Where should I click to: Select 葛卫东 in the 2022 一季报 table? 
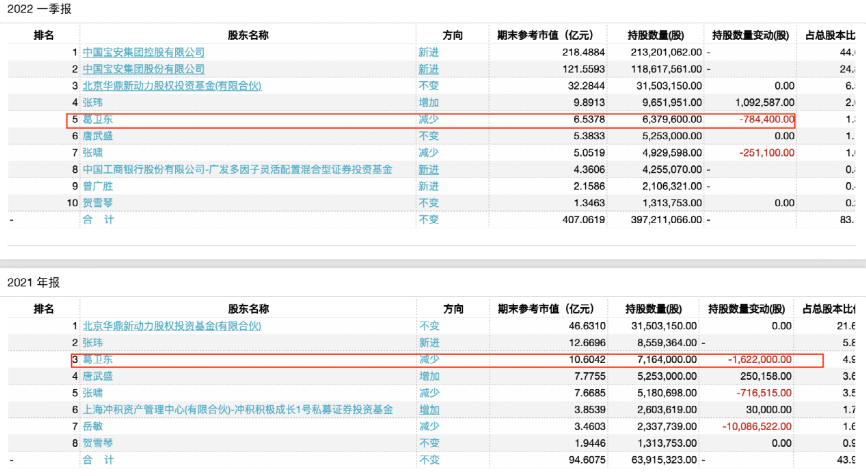click(x=96, y=119)
